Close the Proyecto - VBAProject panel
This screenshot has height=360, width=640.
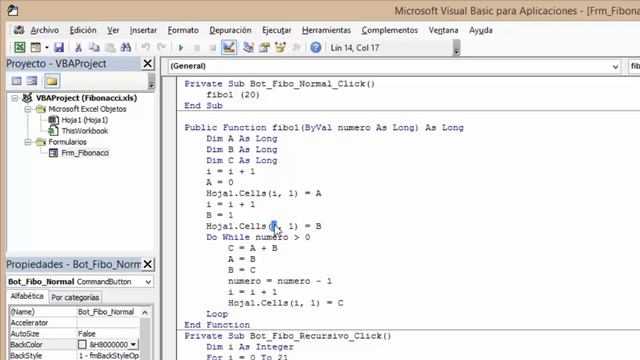(x=147, y=64)
